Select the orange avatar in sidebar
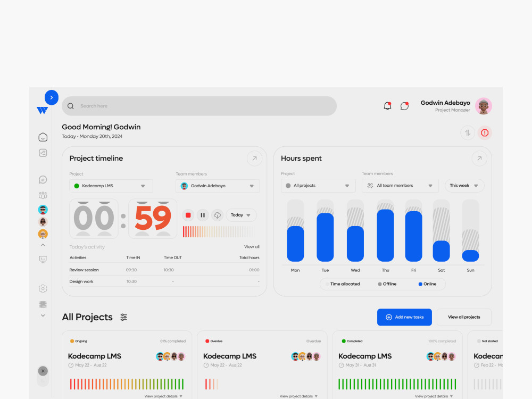This screenshot has height=399, width=532. [x=43, y=234]
